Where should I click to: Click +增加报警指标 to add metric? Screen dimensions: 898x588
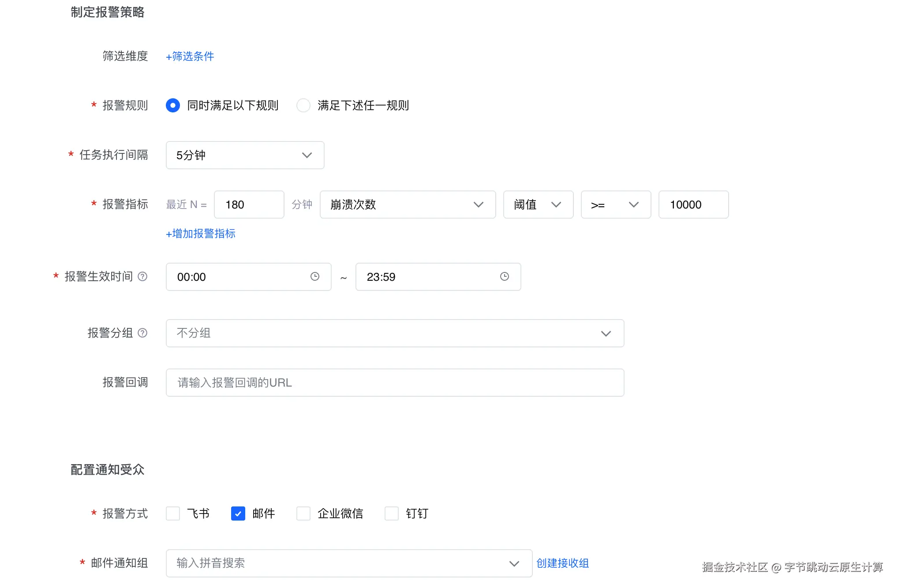(201, 234)
